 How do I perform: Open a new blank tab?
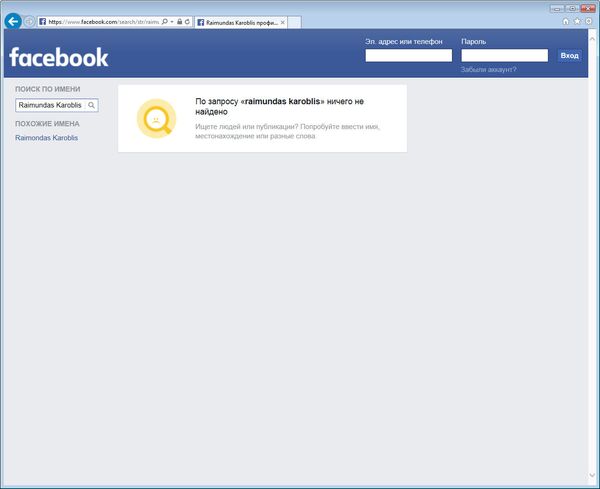pyautogui.click(x=294, y=23)
